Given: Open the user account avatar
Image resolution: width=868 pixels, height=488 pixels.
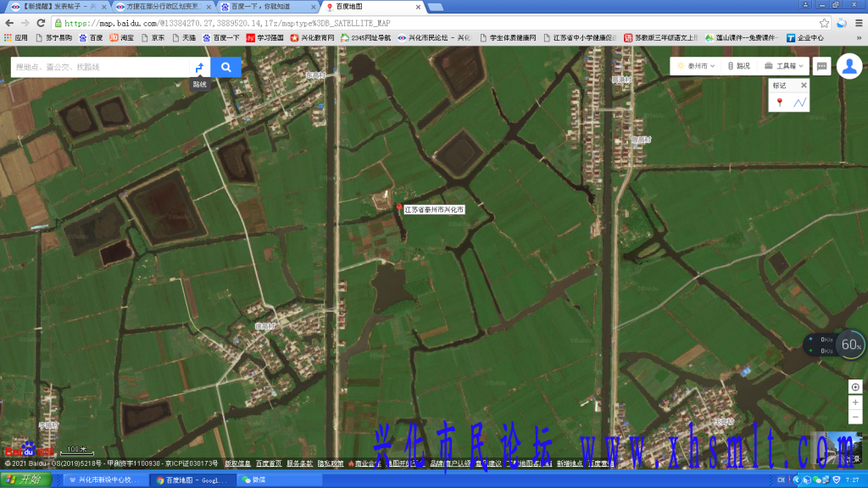Looking at the screenshot, I should (x=849, y=66).
